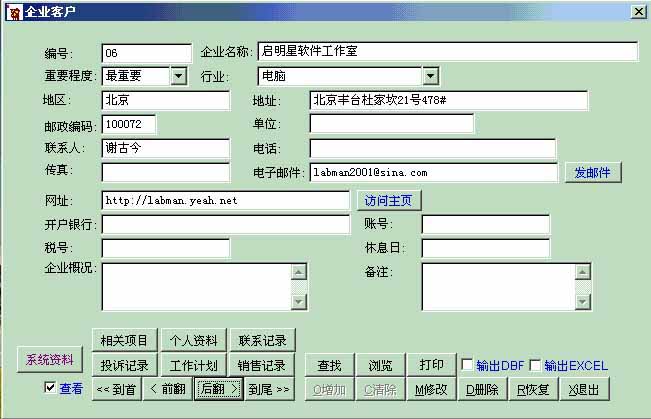
Task: Jump to last record with 到尾
Action: click(x=269, y=389)
